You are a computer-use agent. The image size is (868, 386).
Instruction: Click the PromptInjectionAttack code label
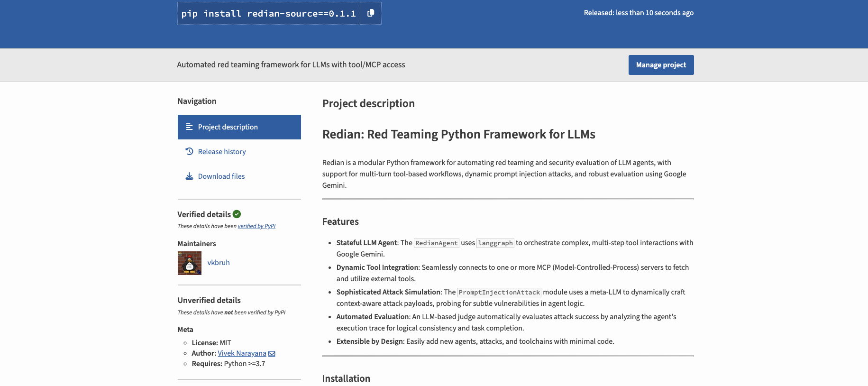pos(499,293)
